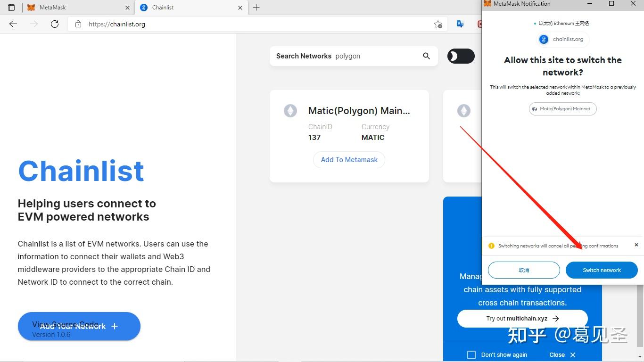Reload the Chainlist page via the refresh icon
This screenshot has height=362, width=644.
click(54, 24)
